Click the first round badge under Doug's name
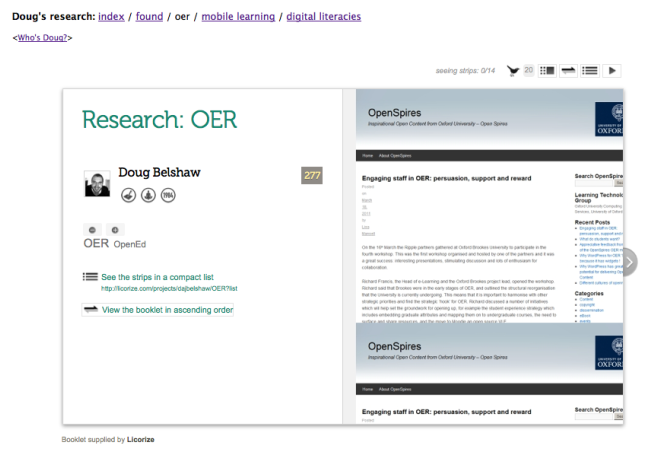This screenshot has height=456, width=649. 128,195
